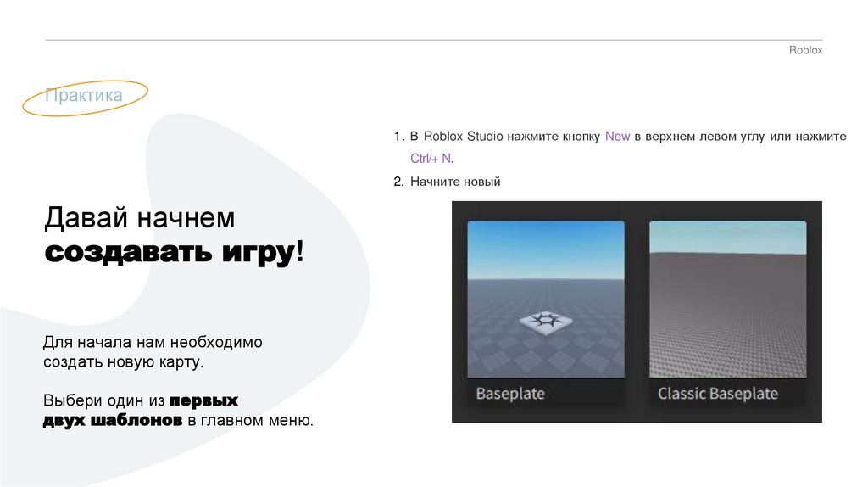Click the spawn pad in the Baseplate preview

[x=546, y=322]
